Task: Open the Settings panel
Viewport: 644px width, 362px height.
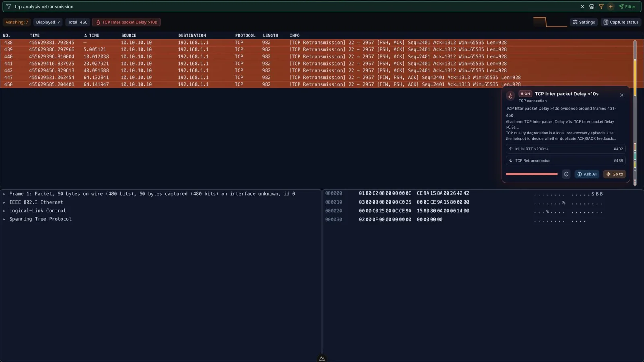Action: click(584, 22)
